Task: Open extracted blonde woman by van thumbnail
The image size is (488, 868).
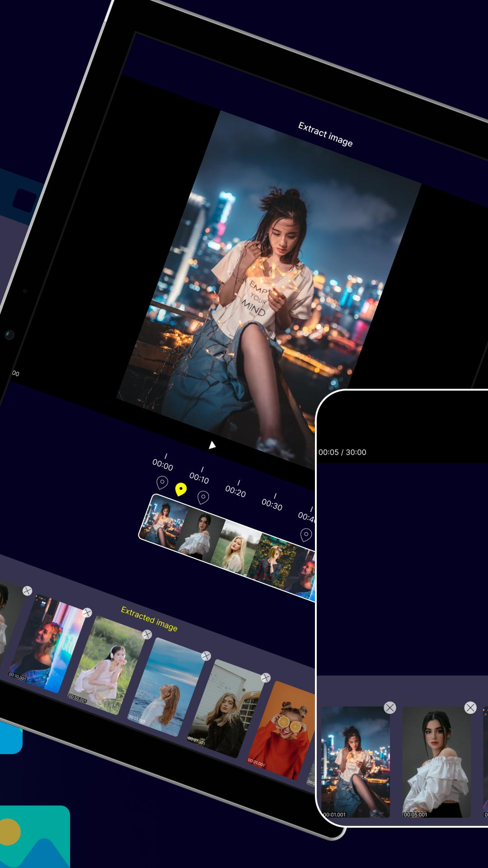Action: (x=226, y=709)
